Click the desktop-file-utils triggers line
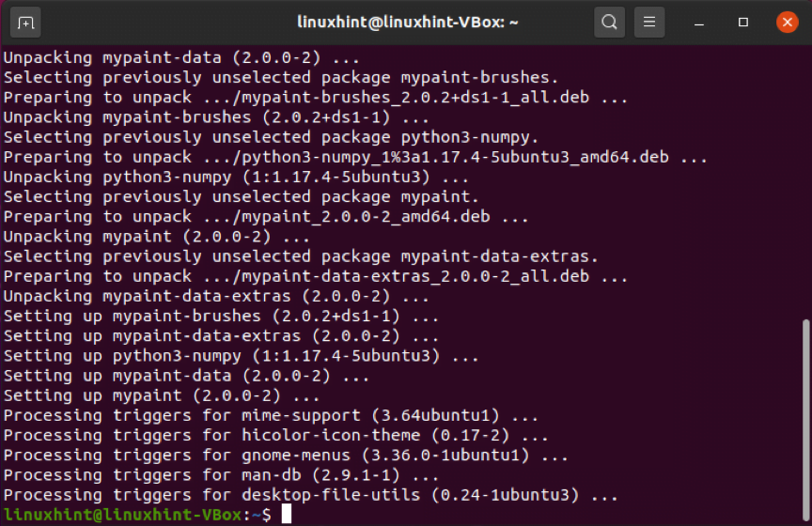 click(311, 495)
